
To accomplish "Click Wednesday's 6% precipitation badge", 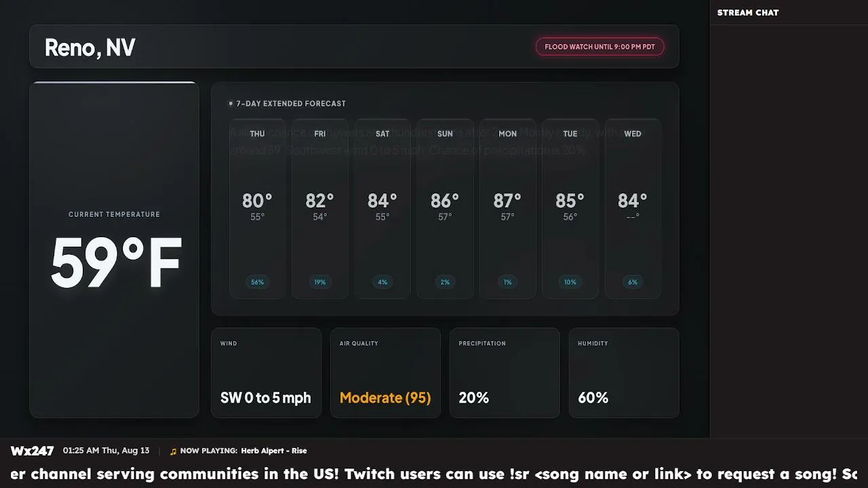I will 633,282.
